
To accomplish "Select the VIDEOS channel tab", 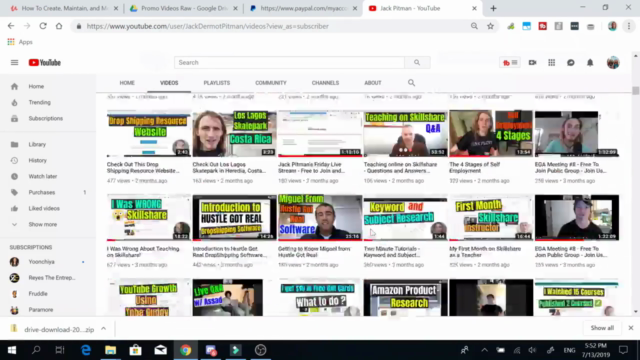I will [169, 83].
